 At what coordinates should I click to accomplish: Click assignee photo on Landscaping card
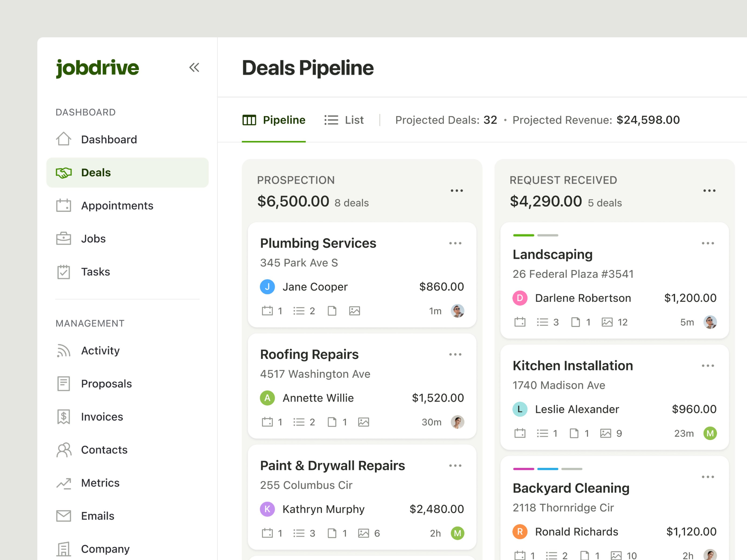tap(710, 322)
